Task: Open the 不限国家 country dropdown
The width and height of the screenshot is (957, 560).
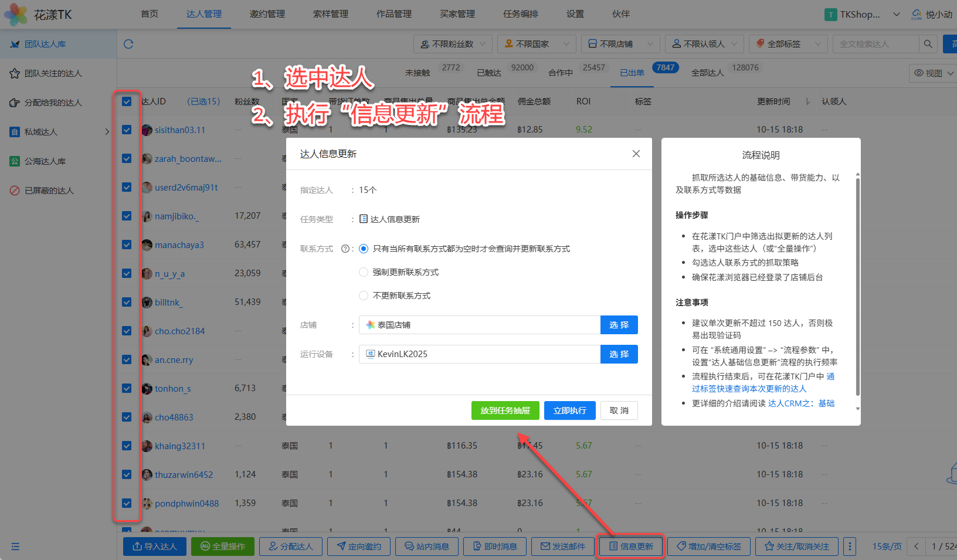Action: click(537, 44)
